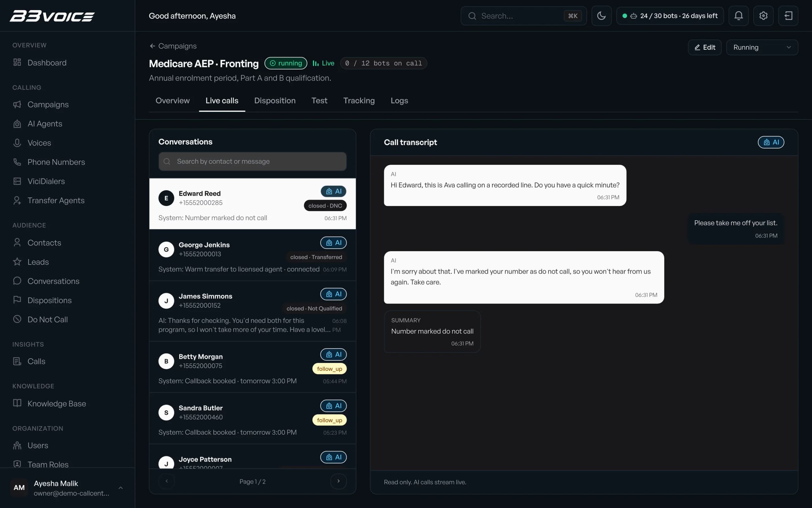Click Search by contact or message field
The height and width of the screenshot is (508, 812).
[x=252, y=161]
